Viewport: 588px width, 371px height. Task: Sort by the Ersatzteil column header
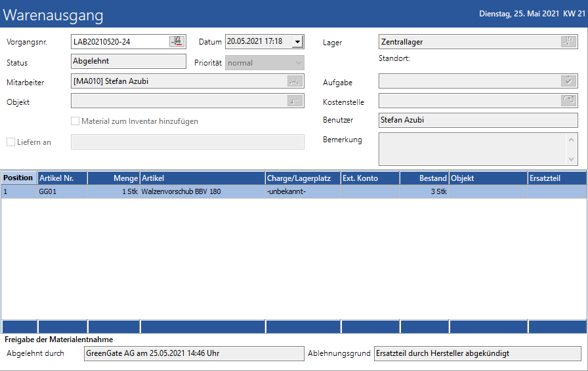(x=557, y=178)
